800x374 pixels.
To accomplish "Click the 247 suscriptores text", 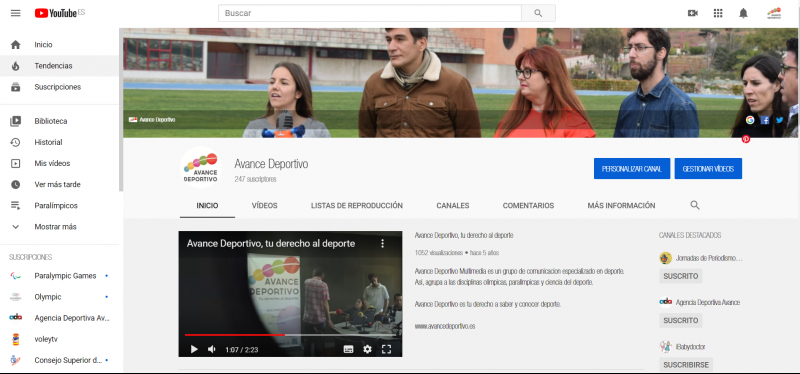I will pos(255,180).
